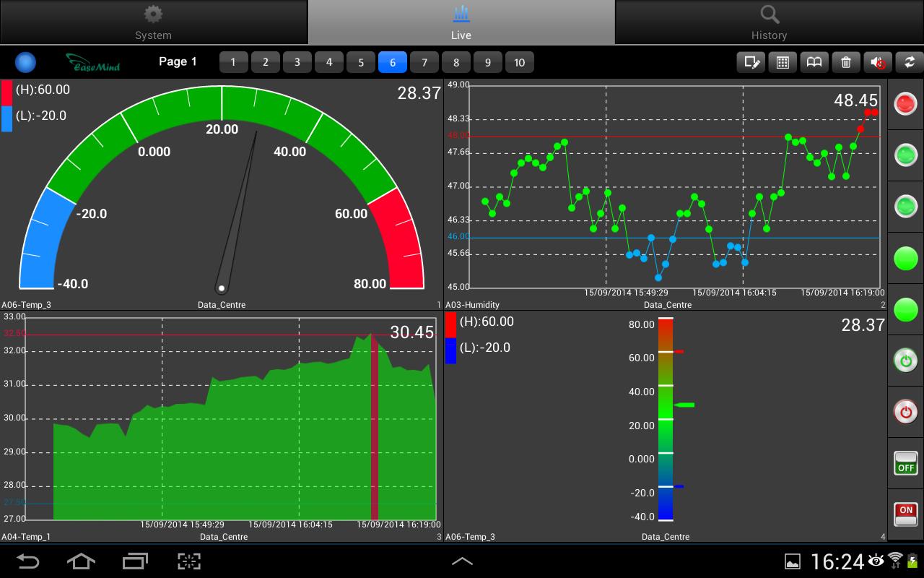Click the first flat green circle indicator
Screen dimensions: 924x578
[x=905, y=258]
